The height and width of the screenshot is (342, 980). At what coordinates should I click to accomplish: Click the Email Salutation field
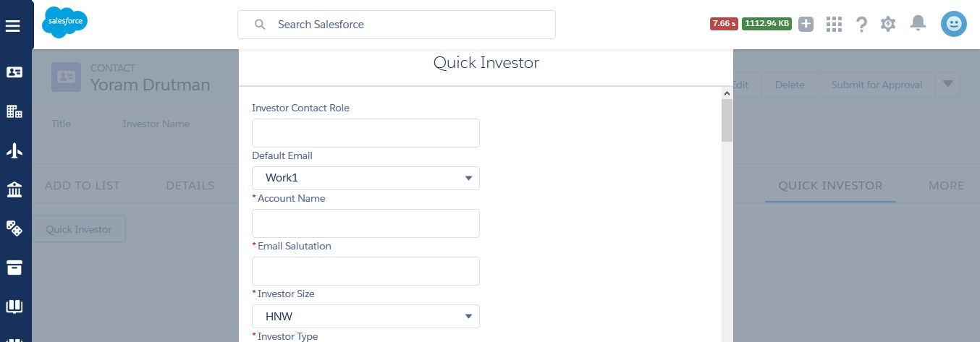[x=366, y=271]
